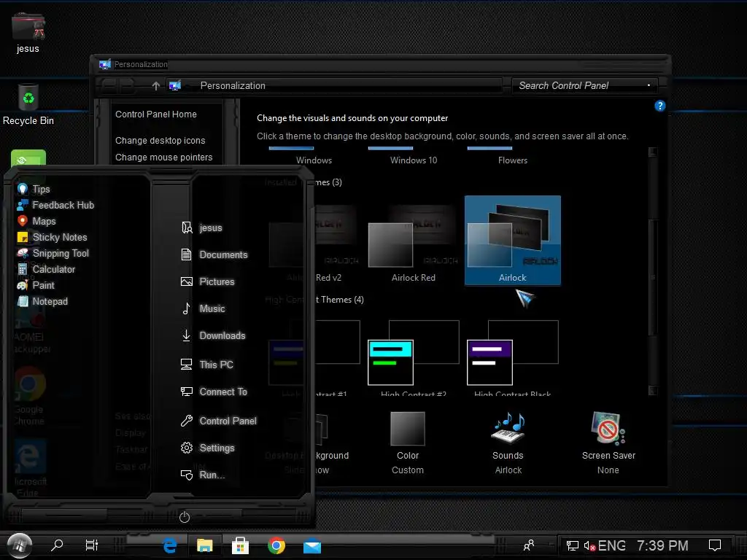Open Documents from Start menu
This screenshot has width=747, height=560.
(214, 254)
